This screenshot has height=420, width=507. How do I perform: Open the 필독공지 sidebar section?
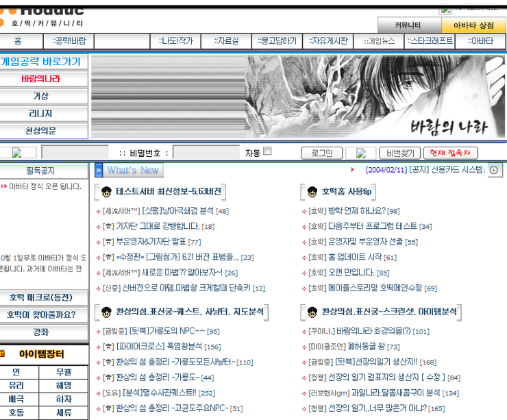coord(41,171)
